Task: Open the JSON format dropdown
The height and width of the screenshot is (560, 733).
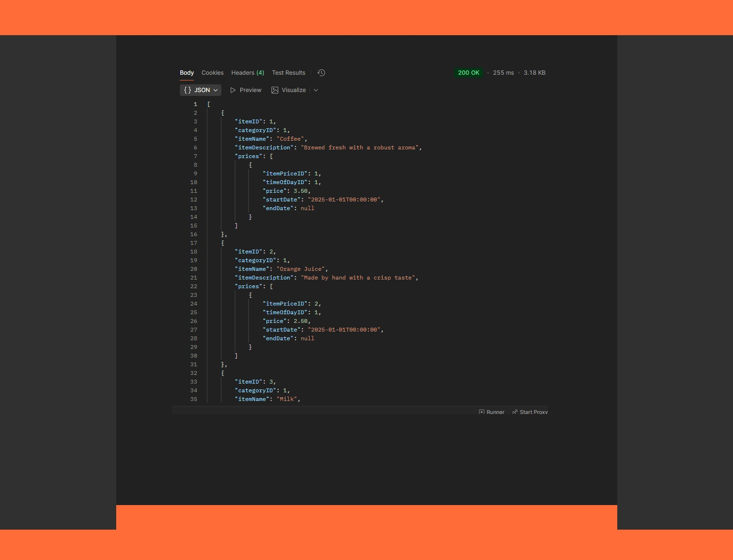Action: [215, 90]
